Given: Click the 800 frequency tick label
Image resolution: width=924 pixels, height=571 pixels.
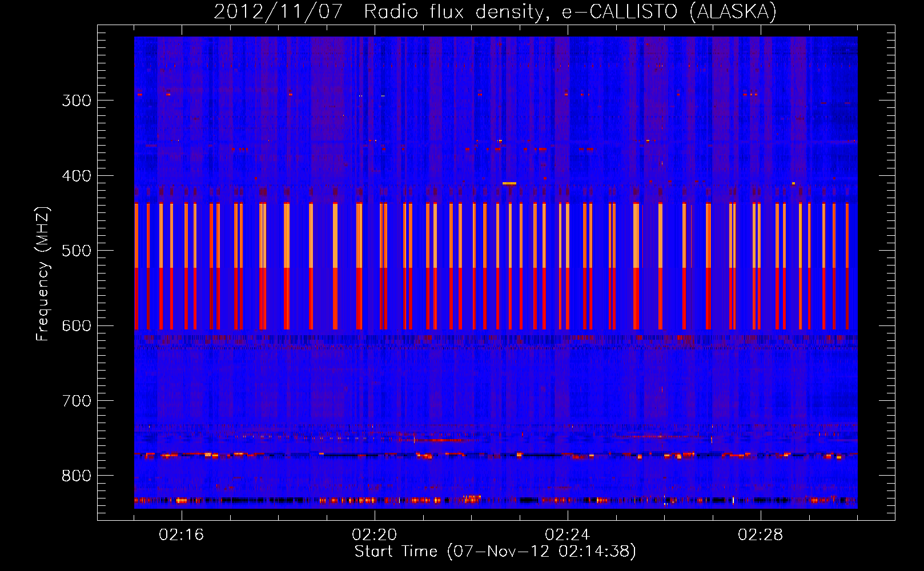Looking at the screenshot, I should coord(77,476).
